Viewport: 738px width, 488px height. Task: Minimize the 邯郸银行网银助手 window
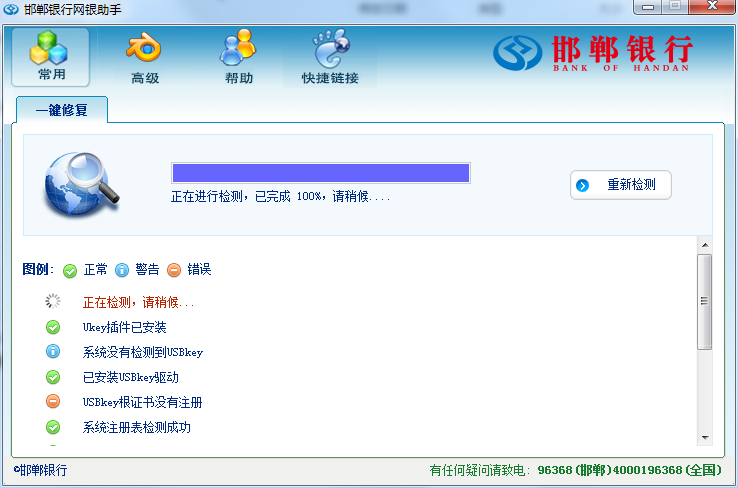[x=648, y=7]
